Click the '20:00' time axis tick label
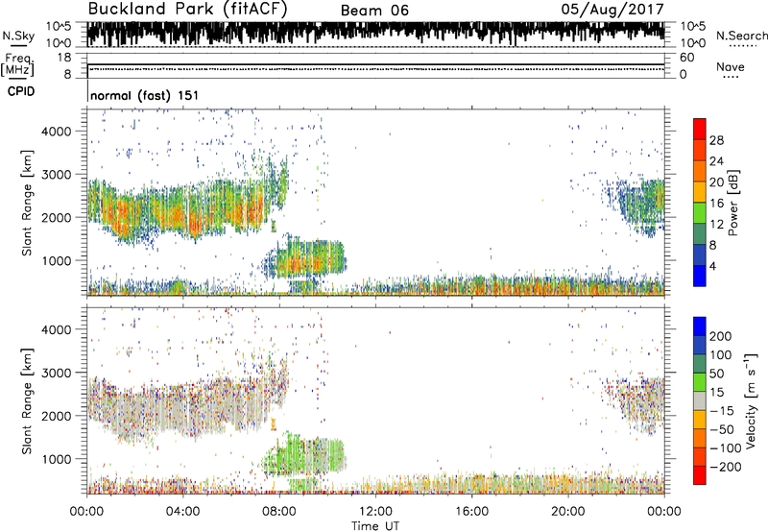The height and width of the screenshot is (532, 768). [567, 512]
